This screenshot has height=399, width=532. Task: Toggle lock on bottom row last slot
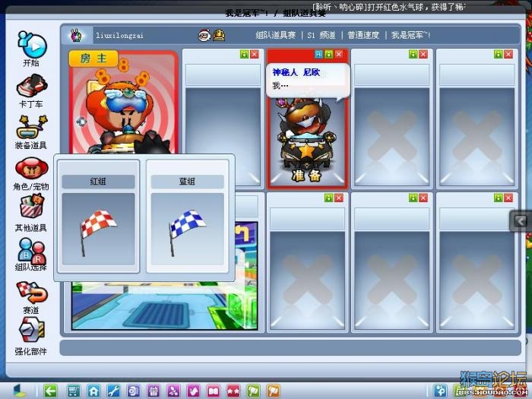498,198
